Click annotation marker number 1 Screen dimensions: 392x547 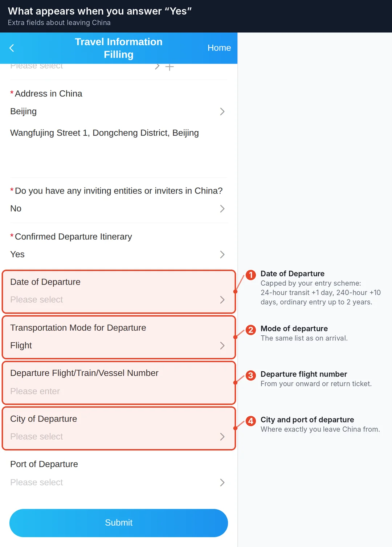(x=250, y=275)
